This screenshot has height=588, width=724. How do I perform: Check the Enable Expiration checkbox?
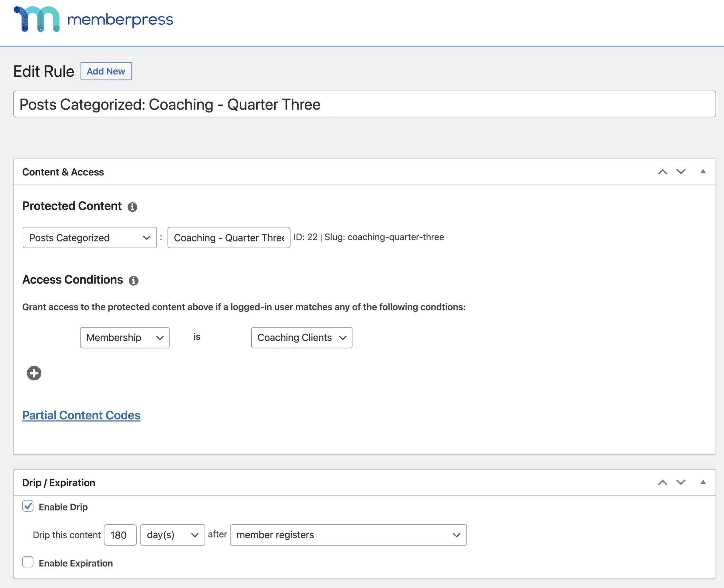click(x=28, y=562)
